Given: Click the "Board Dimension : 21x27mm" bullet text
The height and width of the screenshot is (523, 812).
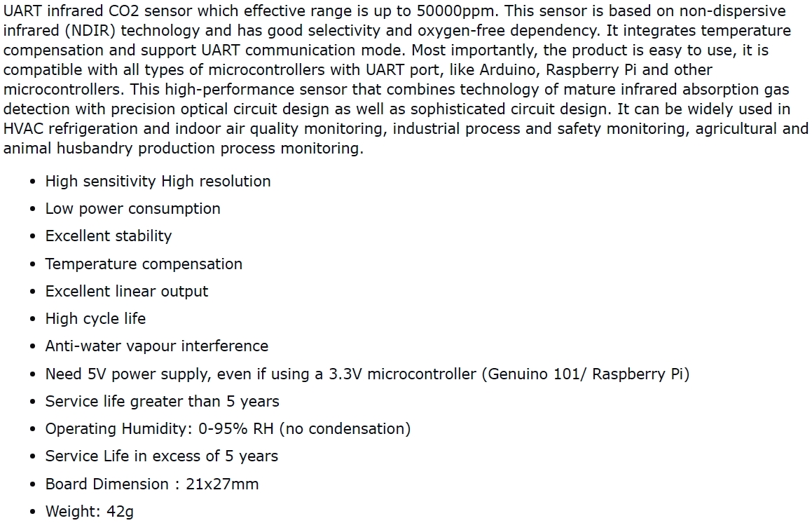Looking at the screenshot, I should click(x=152, y=484).
